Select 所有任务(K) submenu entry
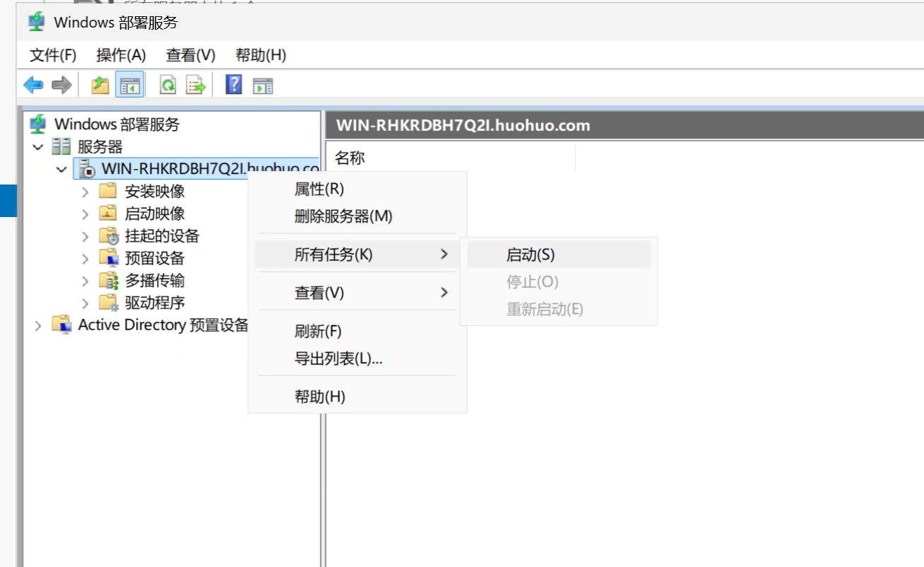 point(357,254)
